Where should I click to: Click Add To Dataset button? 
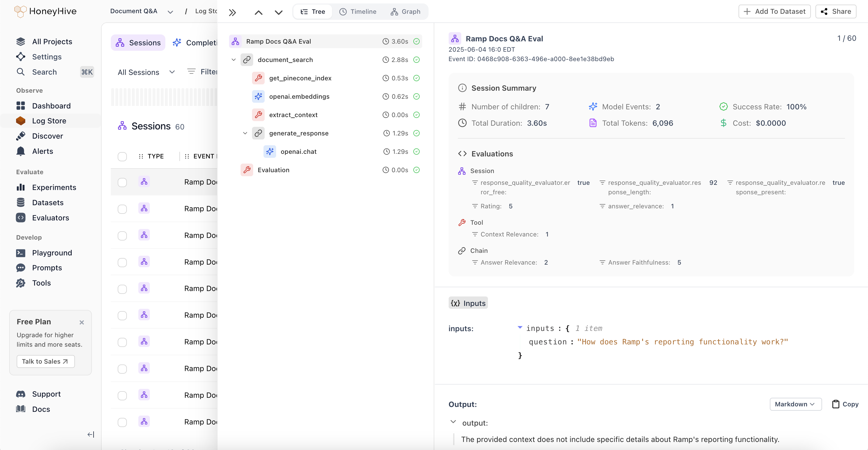pos(774,11)
